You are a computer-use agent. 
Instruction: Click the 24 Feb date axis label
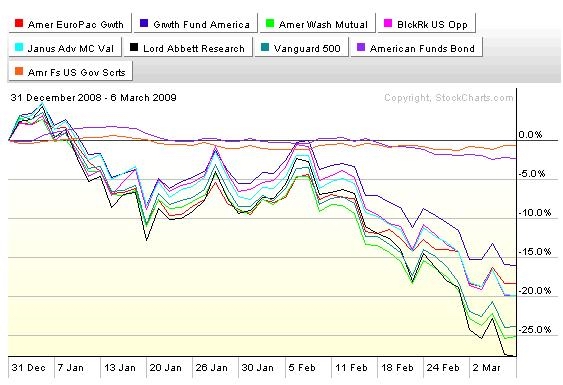pyautogui.click(x=443, y=368)
